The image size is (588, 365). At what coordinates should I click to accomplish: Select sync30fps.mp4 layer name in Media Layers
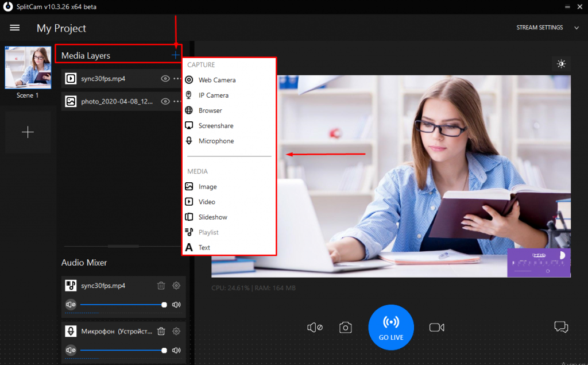coord(103,79)
